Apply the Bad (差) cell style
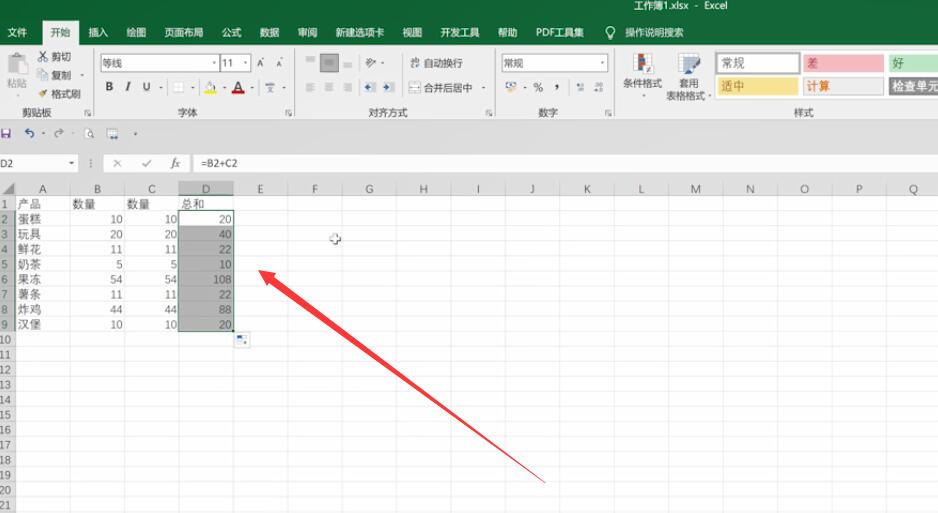938x513 pixels. (x=843, y=63)
